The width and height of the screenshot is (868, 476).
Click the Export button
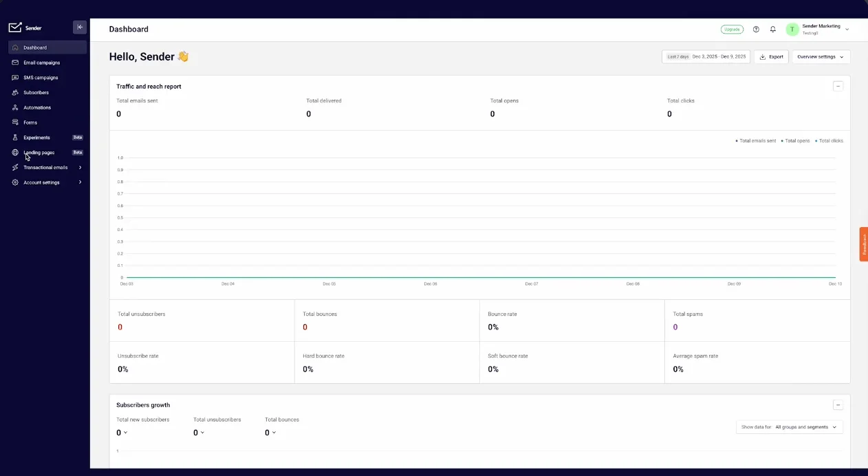771,57
